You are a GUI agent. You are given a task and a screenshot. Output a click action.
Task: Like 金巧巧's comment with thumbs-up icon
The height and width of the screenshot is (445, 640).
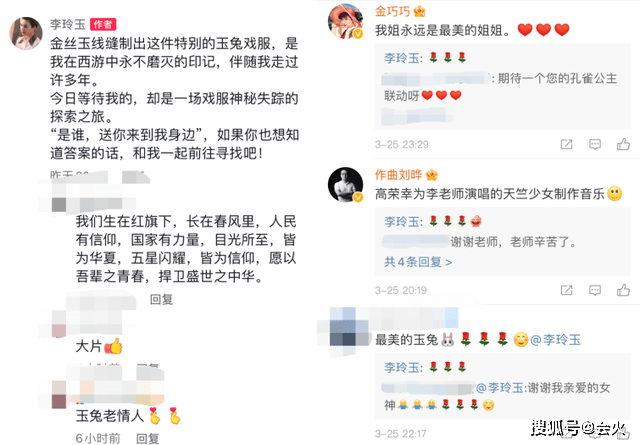623,144
